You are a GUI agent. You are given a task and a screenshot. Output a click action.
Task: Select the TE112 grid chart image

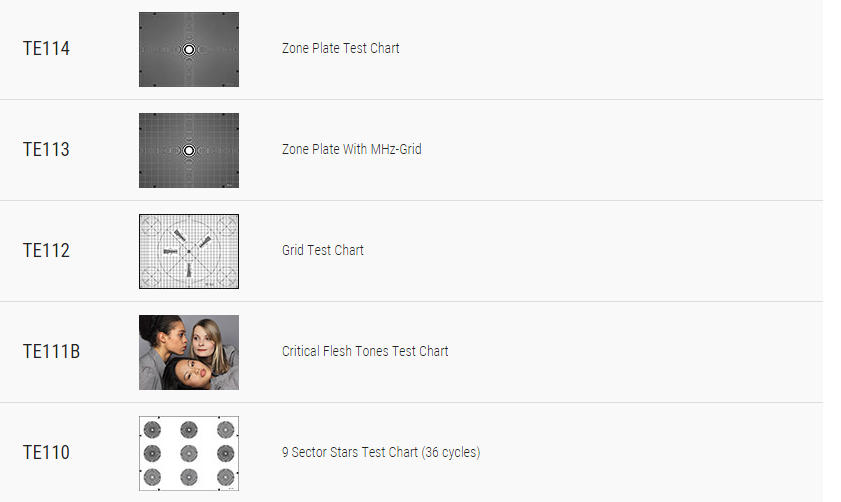[189, 252]
